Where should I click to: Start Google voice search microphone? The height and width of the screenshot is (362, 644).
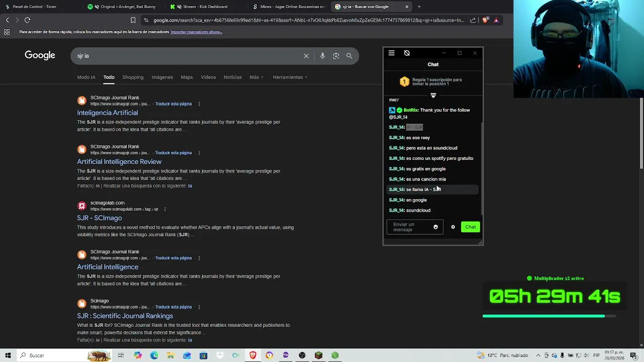coord(323,56)
